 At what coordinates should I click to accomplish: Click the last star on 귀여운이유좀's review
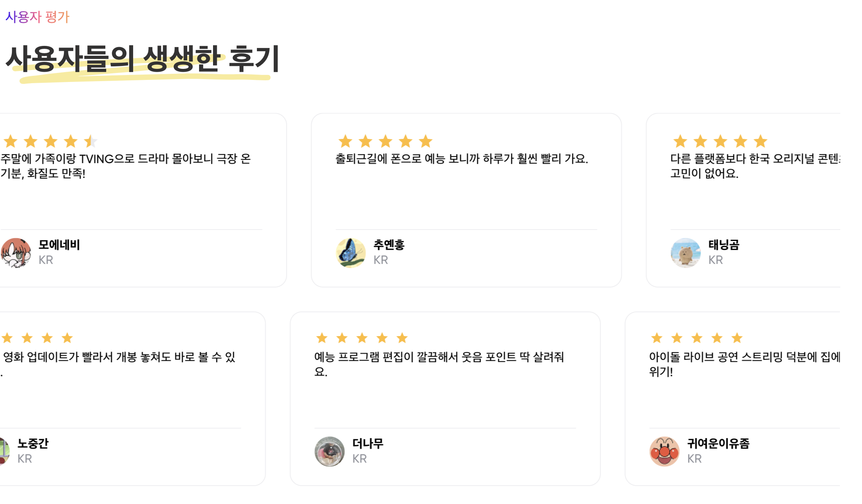tap(737, 338)
